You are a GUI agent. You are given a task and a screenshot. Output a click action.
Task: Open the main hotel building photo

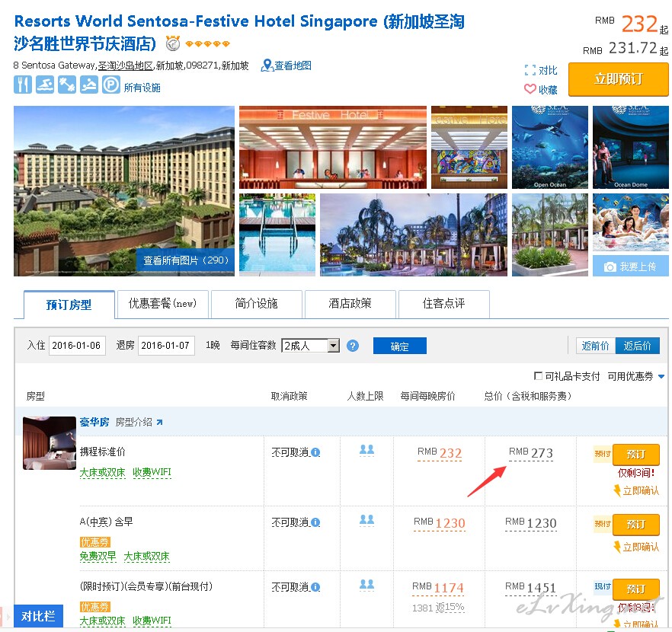[x=124, y=191]
